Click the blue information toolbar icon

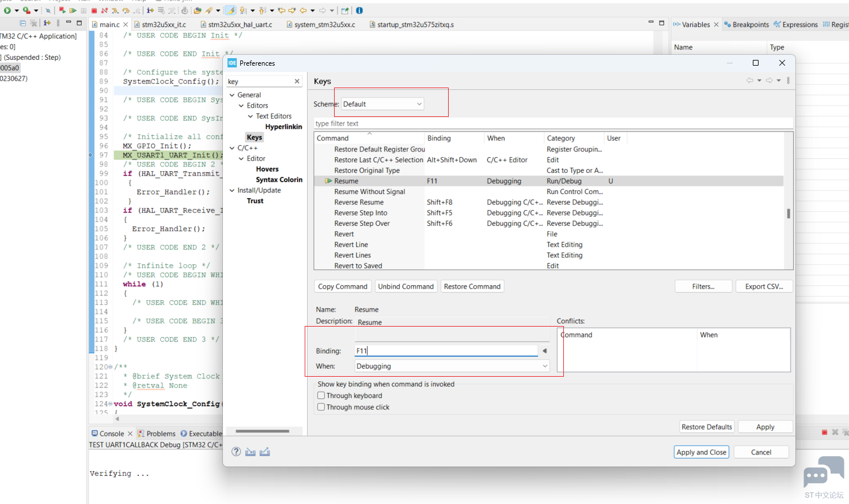tap(359, 10)
